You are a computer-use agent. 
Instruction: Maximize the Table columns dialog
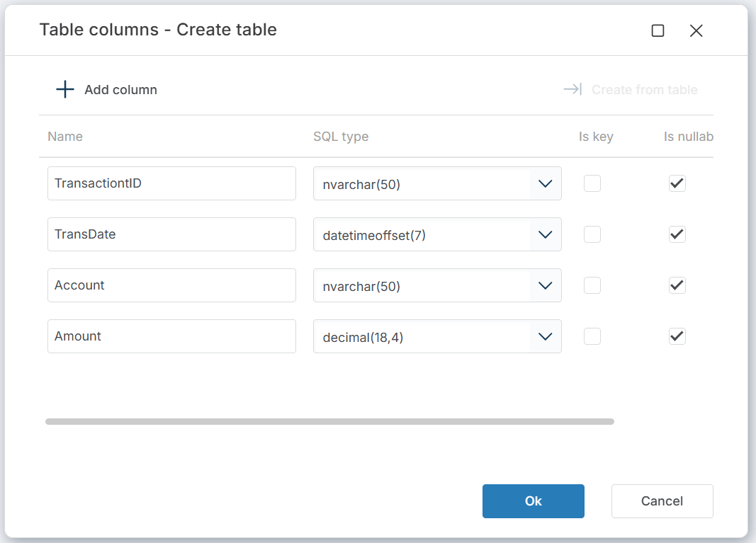pos(658,31)
